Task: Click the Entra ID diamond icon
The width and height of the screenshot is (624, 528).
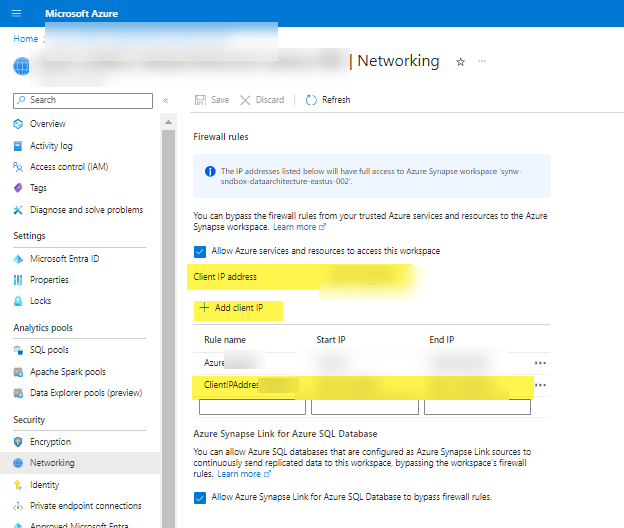Action: coord(18,259)
